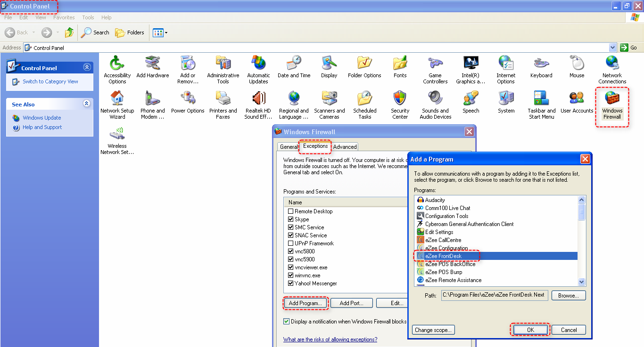The width and height of the screenshot is (644, 347).
Task: Select Comm100 Live Chat entry
Action: 496,208
